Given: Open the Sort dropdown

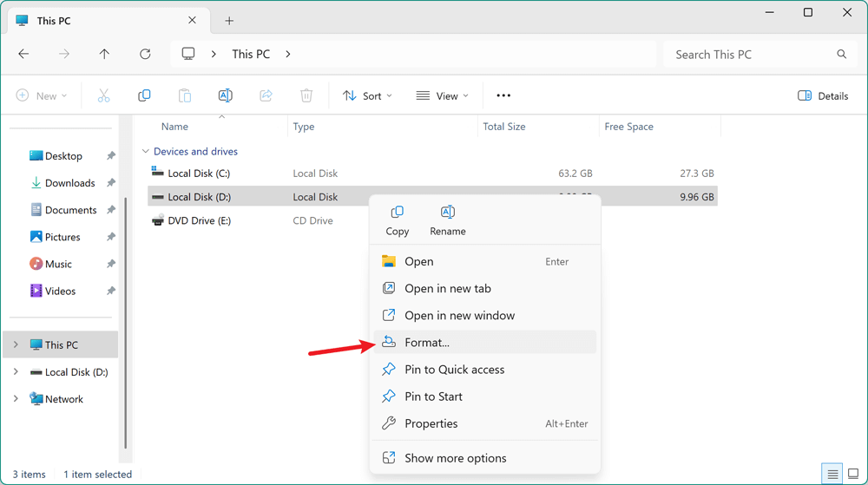Looking at the screenshot, I should coord(367,95).
